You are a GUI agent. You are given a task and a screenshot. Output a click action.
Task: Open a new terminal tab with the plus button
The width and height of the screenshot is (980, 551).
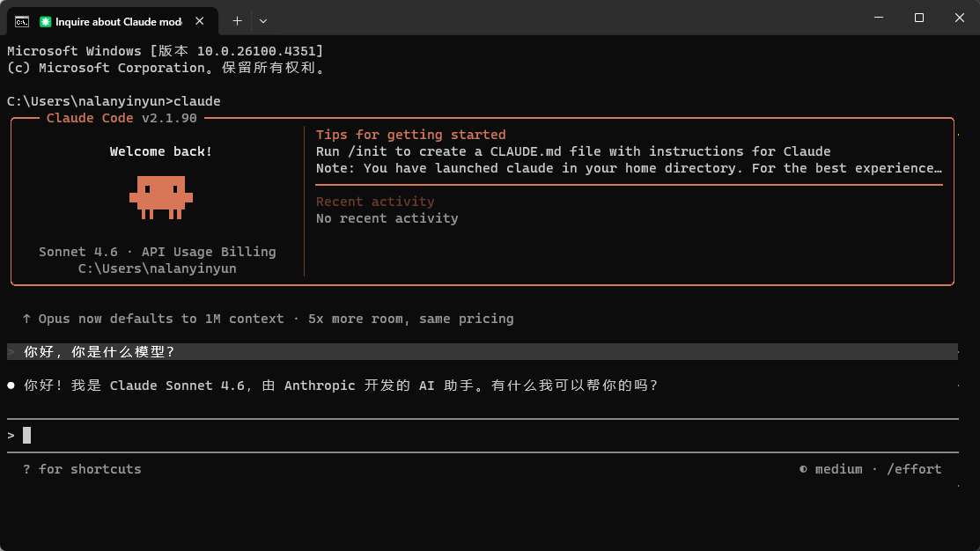click(237, 20)
